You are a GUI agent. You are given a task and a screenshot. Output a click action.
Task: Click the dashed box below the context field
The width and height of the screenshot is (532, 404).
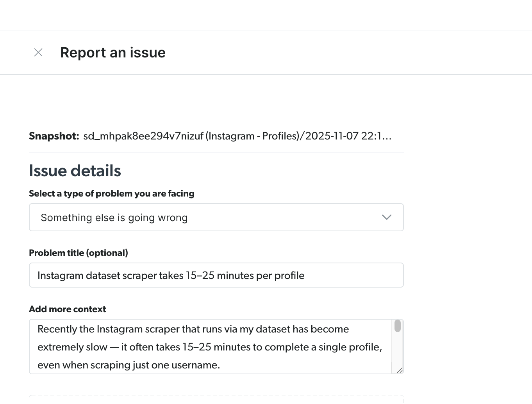(216, 400)
